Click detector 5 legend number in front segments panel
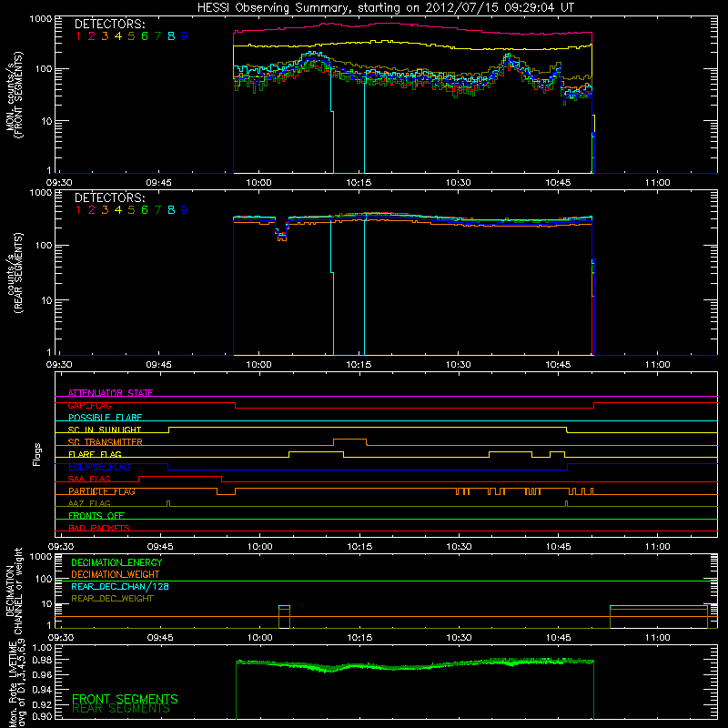Image resolution: width=728 pixels, height=728 pixels. pyautogui.click(x=131, y=36)
